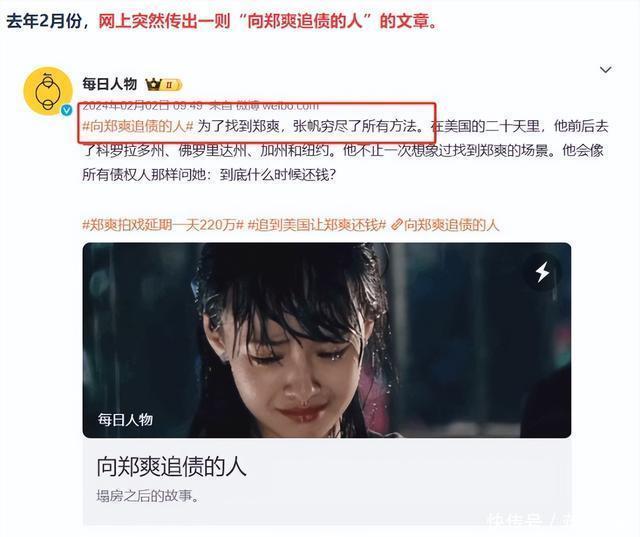This screenshot has width=640, height=537.
Task: Open hashtag #追到美国让郑爽还钱#
Action: click(x=317, y=225)
